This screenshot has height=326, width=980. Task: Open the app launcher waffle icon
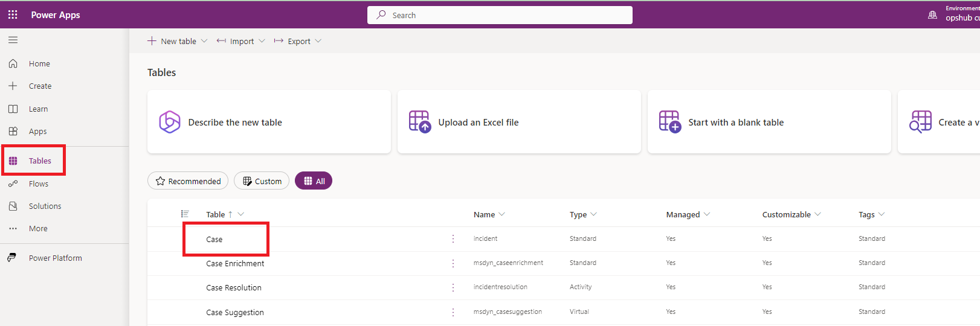13,14
